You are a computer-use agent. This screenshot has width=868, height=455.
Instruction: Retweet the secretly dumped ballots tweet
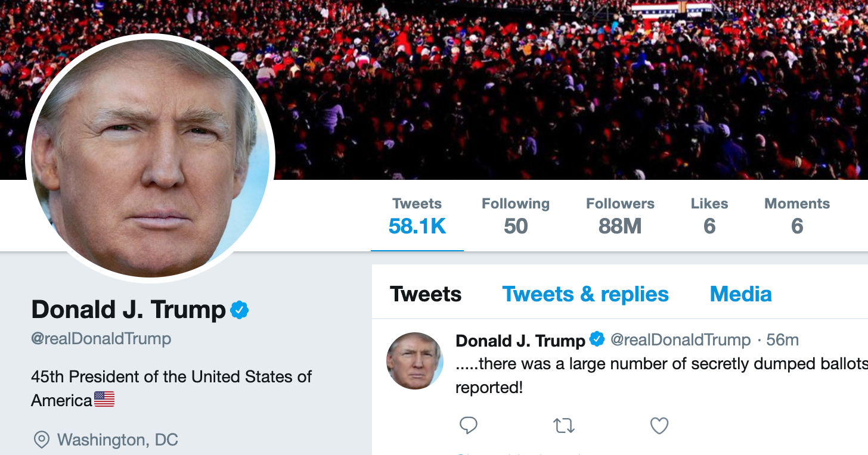[x=563, y=425]
